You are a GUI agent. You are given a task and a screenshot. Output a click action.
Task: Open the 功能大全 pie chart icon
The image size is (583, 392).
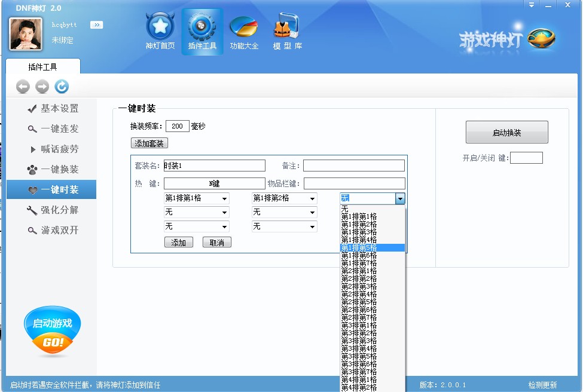tap(244, 31)
